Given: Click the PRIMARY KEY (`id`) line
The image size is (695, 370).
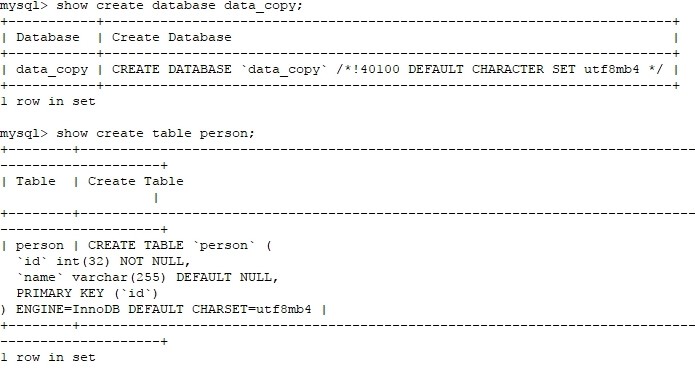Looking at the screenshot, I should click(87, 293).
